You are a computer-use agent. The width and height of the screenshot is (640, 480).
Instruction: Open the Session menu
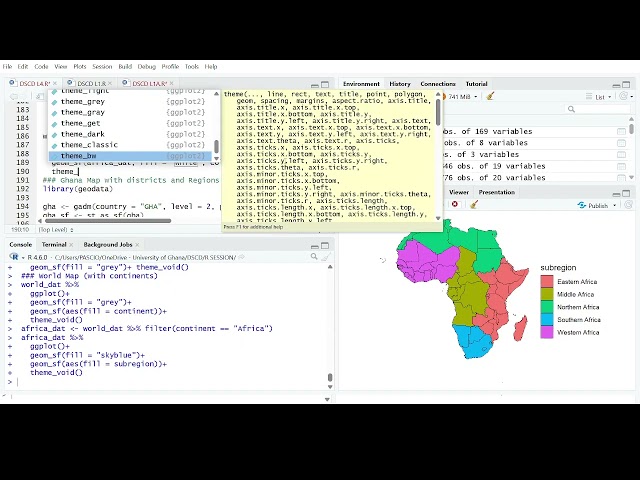coord(102,67)
